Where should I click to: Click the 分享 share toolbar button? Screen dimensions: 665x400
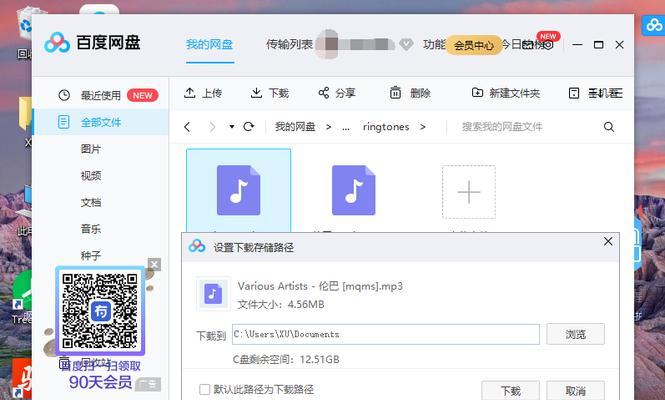click(x=337, y=93)
